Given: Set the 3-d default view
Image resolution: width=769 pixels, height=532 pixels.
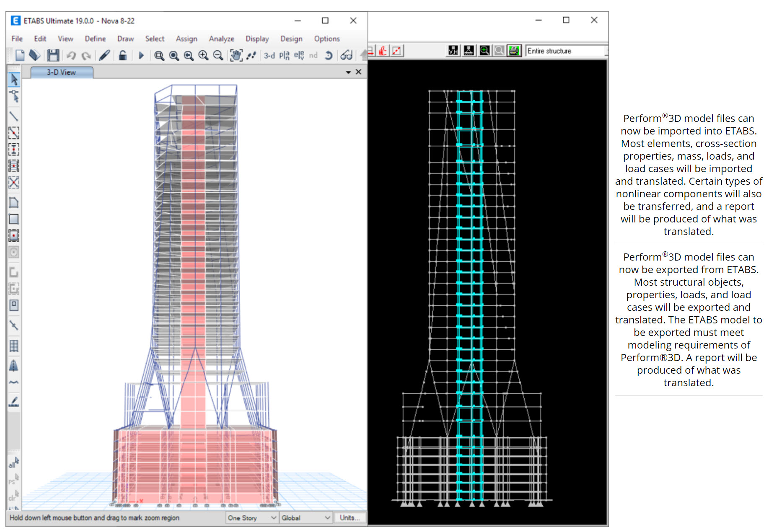Looking at the screenshot, I should (269, 55).
